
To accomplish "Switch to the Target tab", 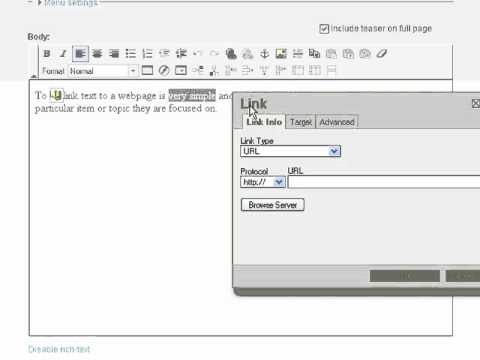I will (301, 122).
